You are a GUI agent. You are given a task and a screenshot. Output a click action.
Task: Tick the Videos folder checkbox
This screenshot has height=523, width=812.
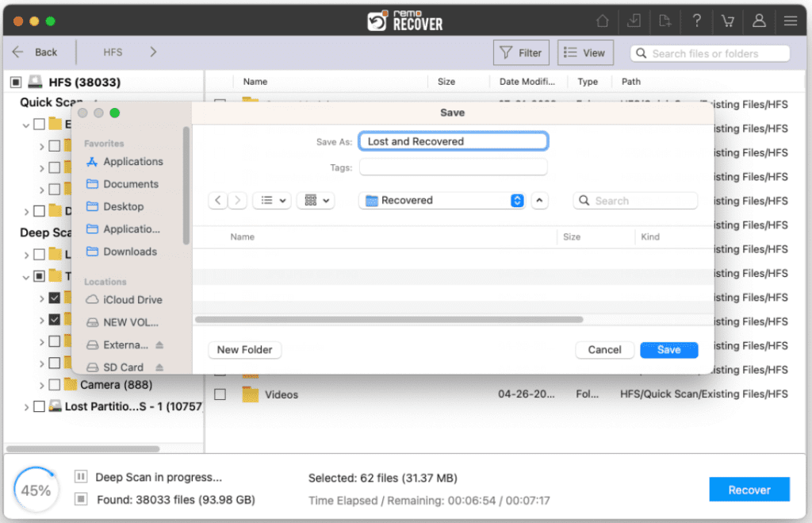click(220, 394)
